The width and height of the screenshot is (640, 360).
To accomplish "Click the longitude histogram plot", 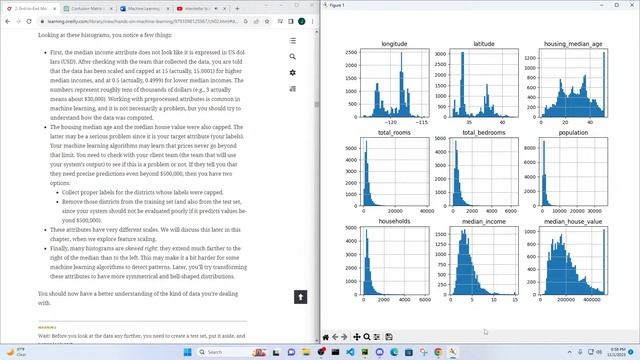I will coord(395,83).
